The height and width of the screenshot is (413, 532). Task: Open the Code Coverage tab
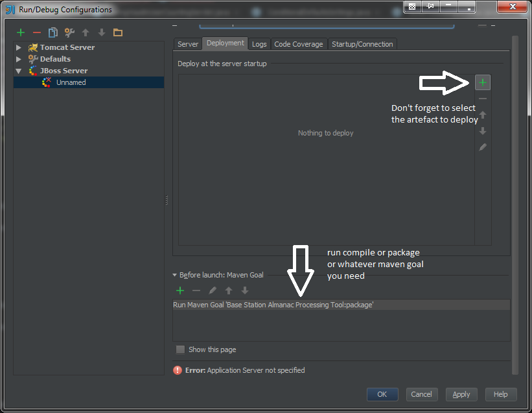tap(299, 44)
